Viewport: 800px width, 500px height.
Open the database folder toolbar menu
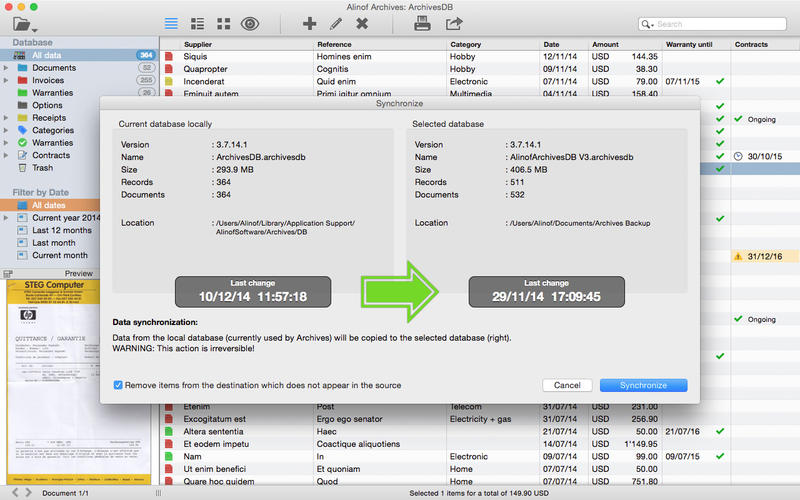point(24,24)
